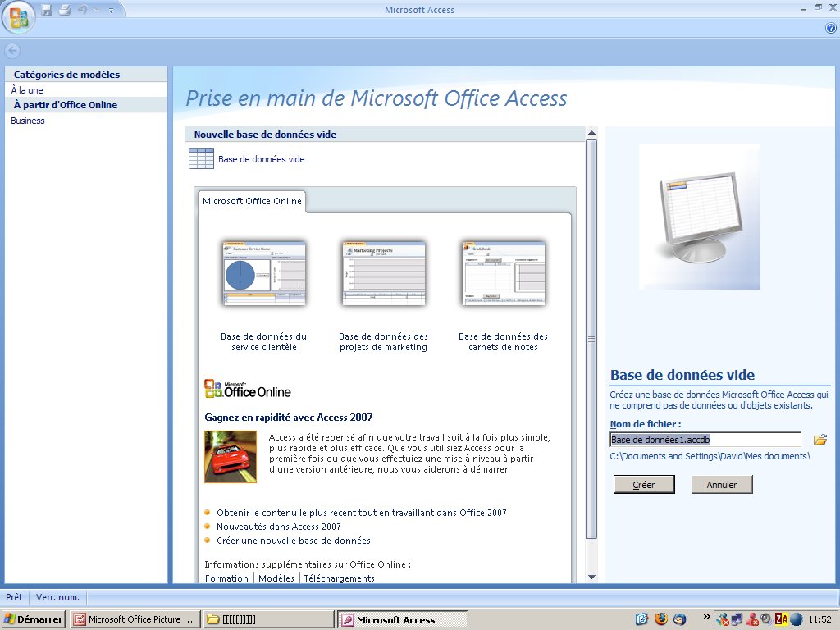Click the first quick launch icon left of Firefox
This screenshot has height=630, width=840.
pos(641,619)
